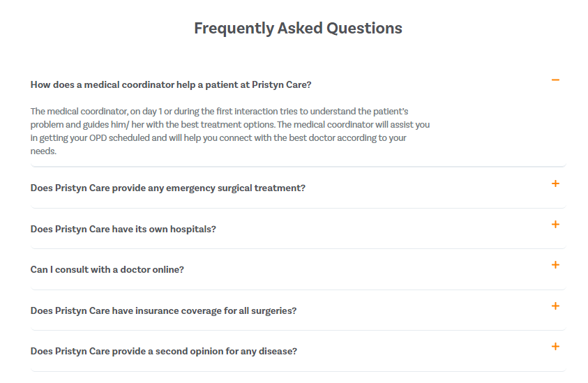This screenshot has height=383, width=588.
Task: Click plus icon beside insurance coverage question
Action: pyautogui.click(x=555, y=306)
